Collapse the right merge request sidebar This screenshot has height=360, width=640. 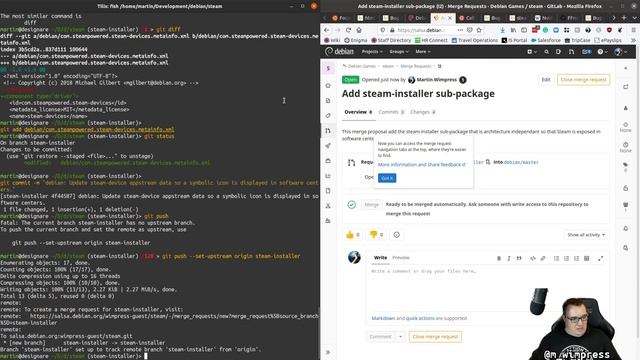626,68
